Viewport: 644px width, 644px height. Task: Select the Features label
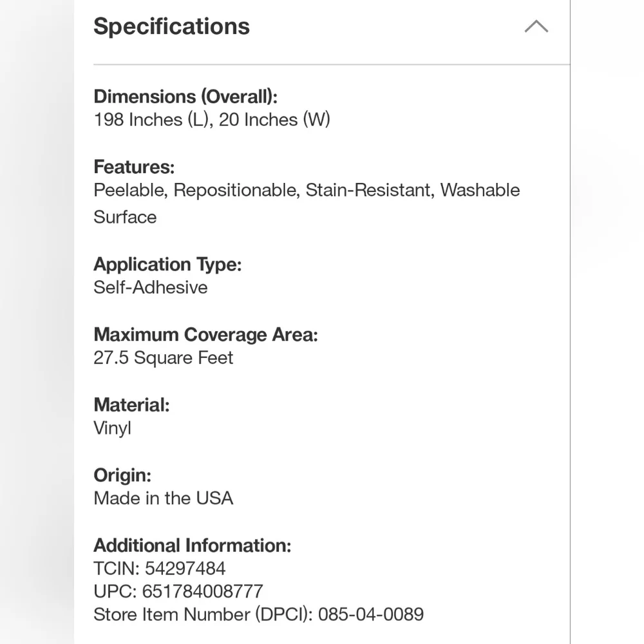click(135, 167)
